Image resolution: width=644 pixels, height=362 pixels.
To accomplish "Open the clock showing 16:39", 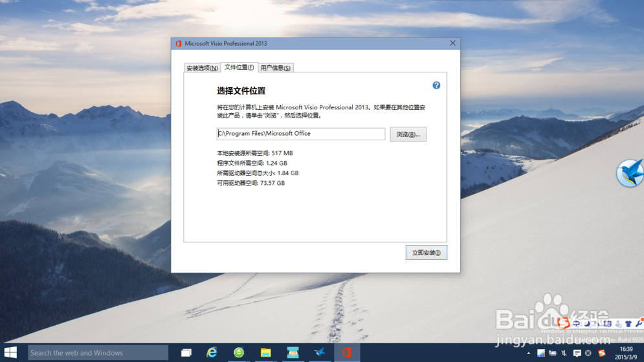I will pyautogui.click(x=626, y=353).
